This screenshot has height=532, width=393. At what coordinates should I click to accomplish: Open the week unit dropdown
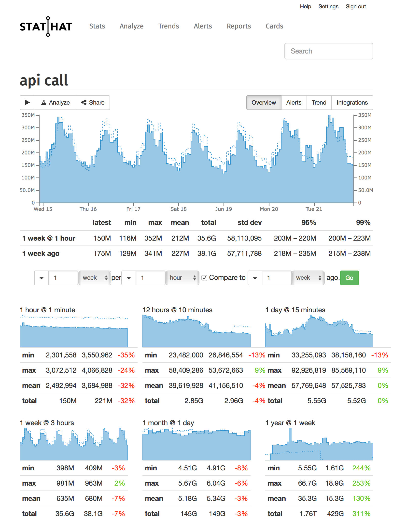click(95, 278)
